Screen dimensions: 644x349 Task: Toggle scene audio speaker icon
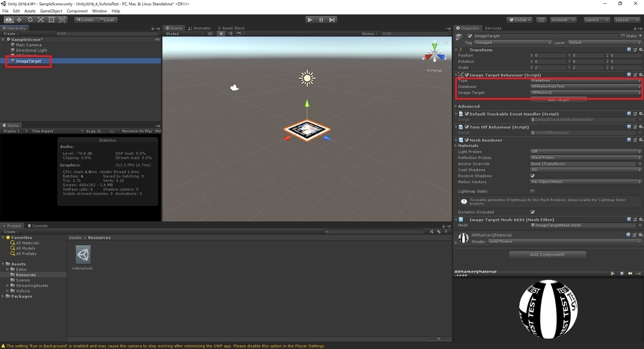pos(229,33)
